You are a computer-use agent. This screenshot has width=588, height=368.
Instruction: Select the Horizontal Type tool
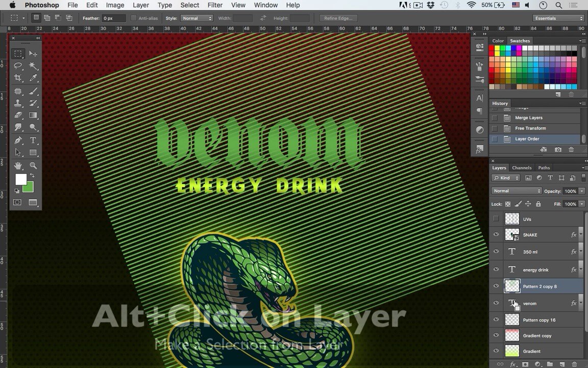tap(33, 140)
